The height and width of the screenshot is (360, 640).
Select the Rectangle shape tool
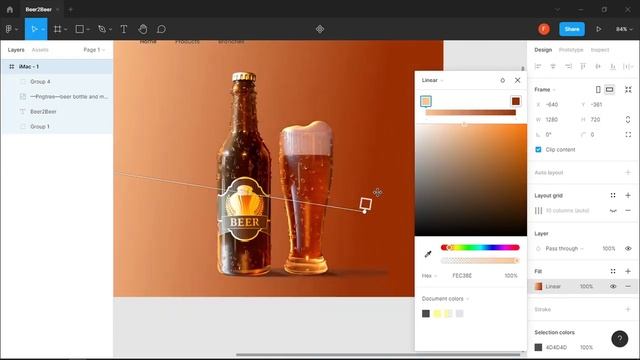click(80, 29)
